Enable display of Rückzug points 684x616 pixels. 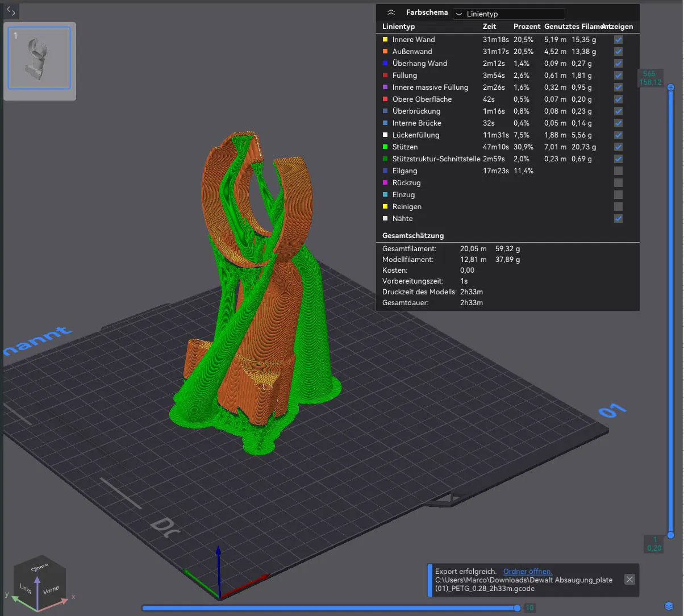coord(618,183)
